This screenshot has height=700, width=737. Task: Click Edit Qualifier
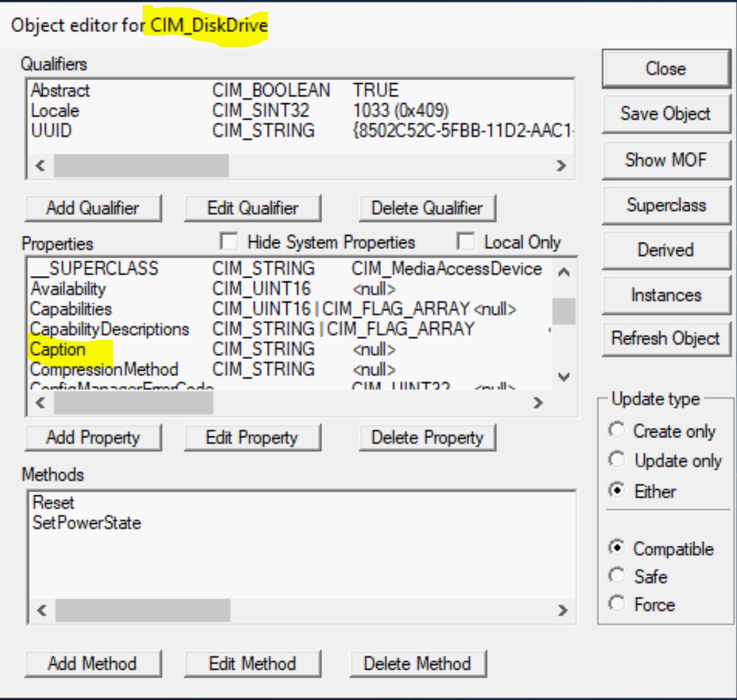[253, 208]
